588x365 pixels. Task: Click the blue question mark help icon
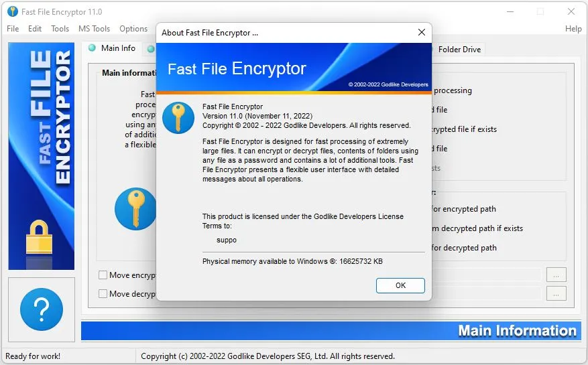[x=42, y=309]
